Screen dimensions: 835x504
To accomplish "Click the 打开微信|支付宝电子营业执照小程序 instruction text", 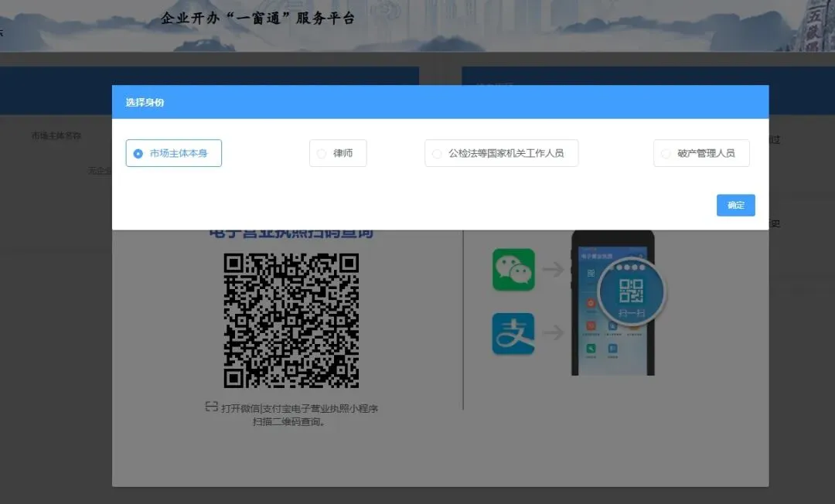I will point(299,409).
